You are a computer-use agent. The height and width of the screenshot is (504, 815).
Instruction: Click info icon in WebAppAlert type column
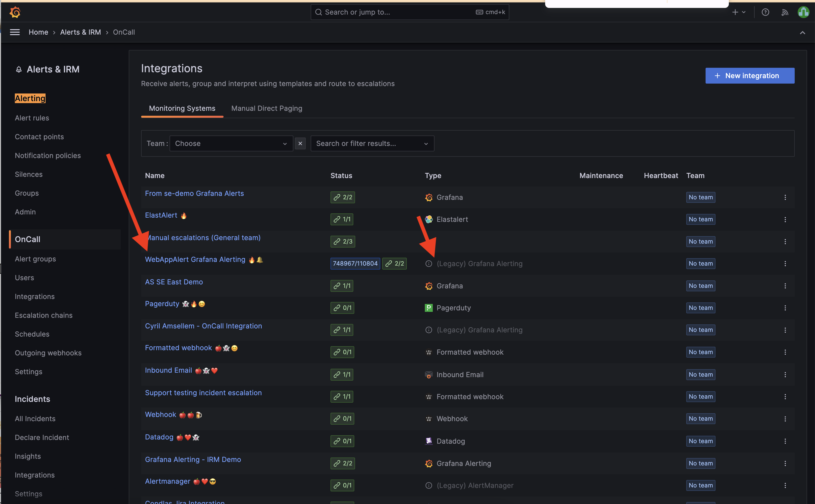[429, 264]
